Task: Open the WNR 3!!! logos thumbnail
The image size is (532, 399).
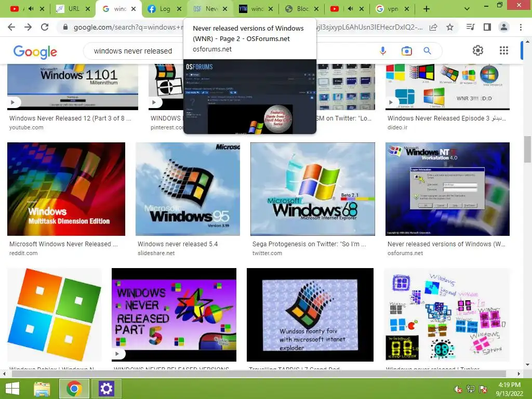Action: click(x=447, y=87)
